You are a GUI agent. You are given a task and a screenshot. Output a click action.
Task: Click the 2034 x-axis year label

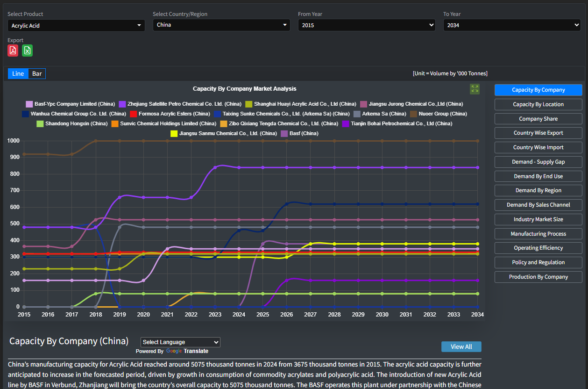tap(477, 315)
